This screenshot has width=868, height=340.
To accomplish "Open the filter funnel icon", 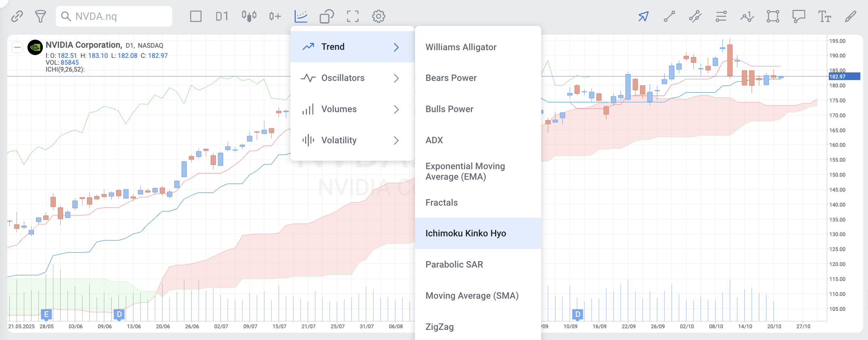I will pyautogui.click(x=40, y=17).
